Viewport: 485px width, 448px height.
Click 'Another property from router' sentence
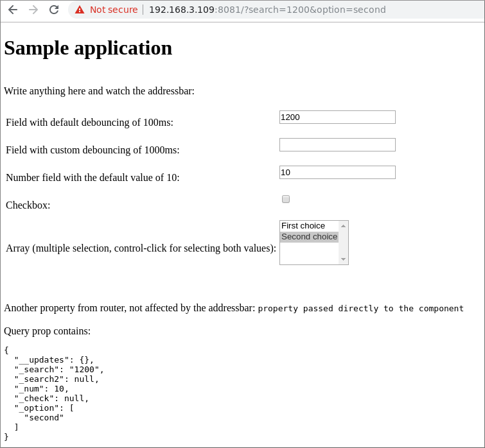click(130, 308)
